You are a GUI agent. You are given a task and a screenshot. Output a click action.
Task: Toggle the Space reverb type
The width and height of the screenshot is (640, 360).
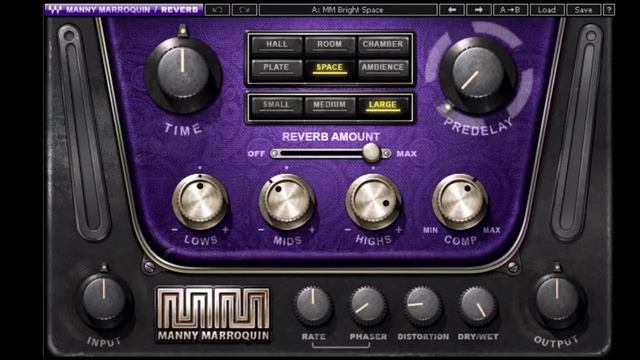(x=329, y=68)
